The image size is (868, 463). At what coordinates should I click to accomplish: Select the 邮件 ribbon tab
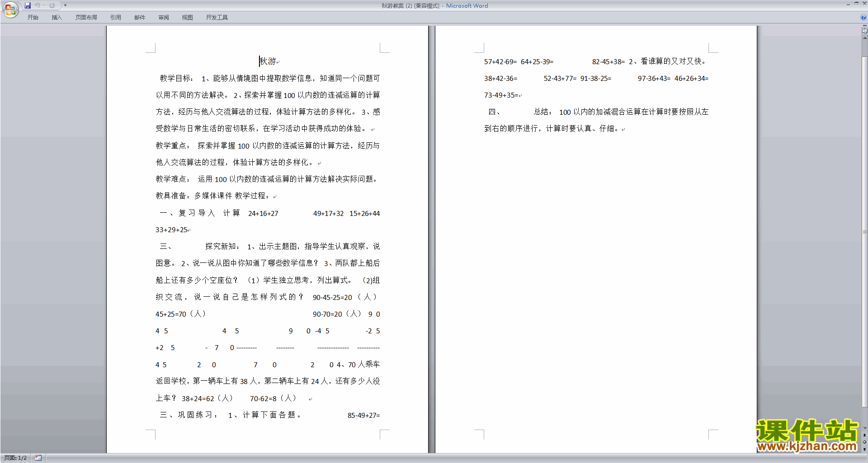point(140,18)
